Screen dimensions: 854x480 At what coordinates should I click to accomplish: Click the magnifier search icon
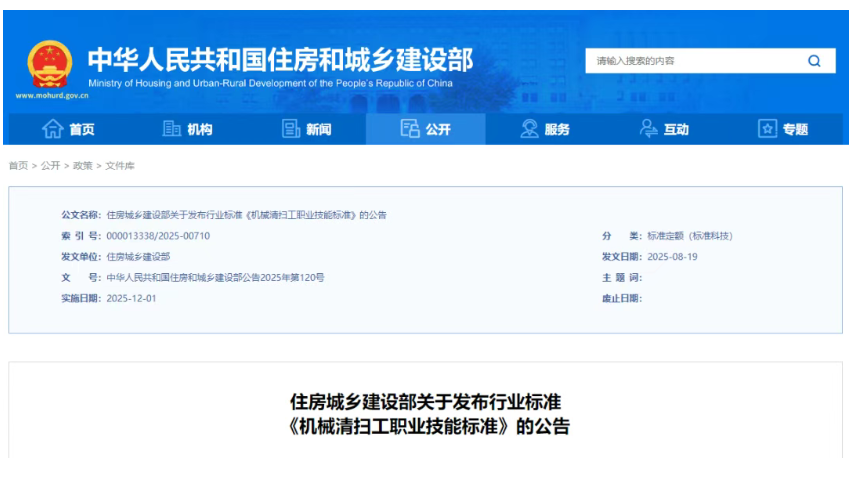(814, 61)
